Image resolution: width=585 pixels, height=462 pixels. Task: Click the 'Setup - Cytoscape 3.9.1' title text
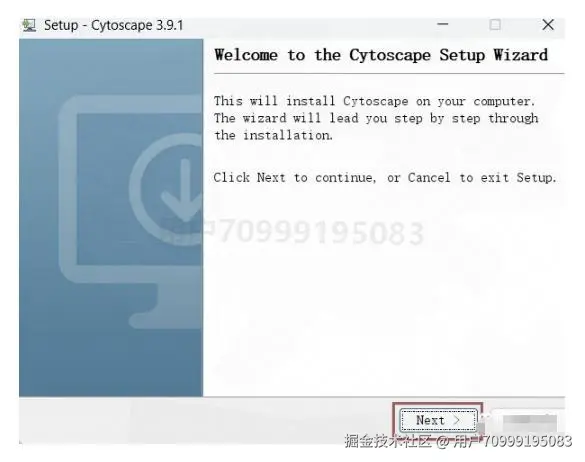pyautogui.click(x=113, y=25)
